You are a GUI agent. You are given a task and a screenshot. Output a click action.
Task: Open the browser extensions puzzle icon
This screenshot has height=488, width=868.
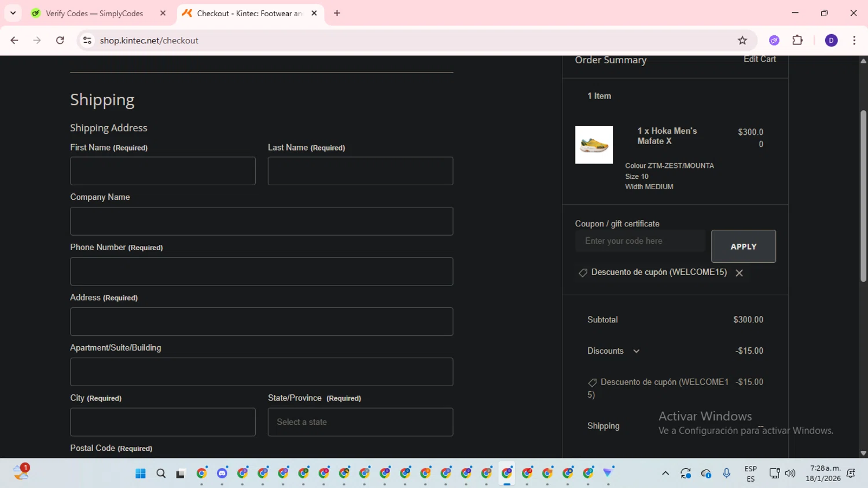[x=797, y=41]
